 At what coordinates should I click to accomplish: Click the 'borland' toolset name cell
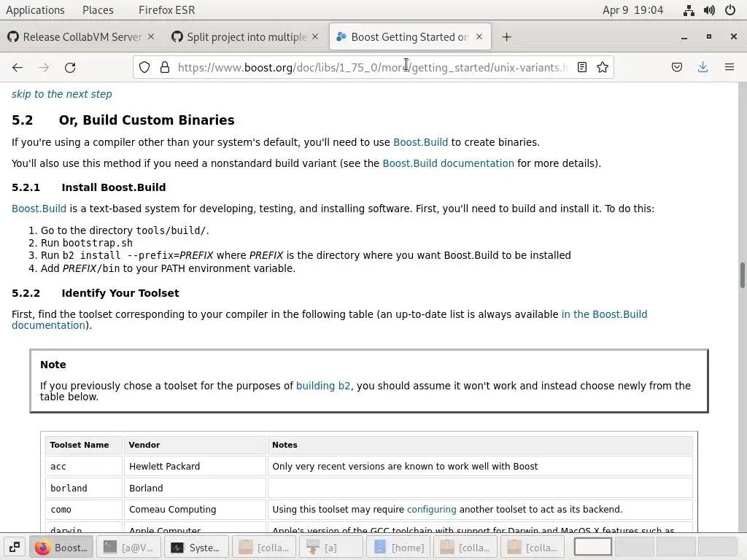click(x=84, y=488)
